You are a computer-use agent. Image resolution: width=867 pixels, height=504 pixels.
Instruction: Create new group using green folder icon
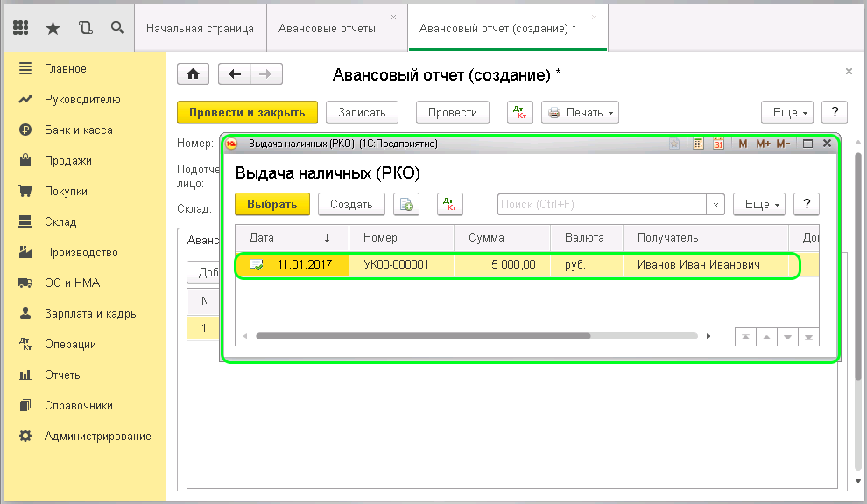pyautogui.click(x=405, y=204)
